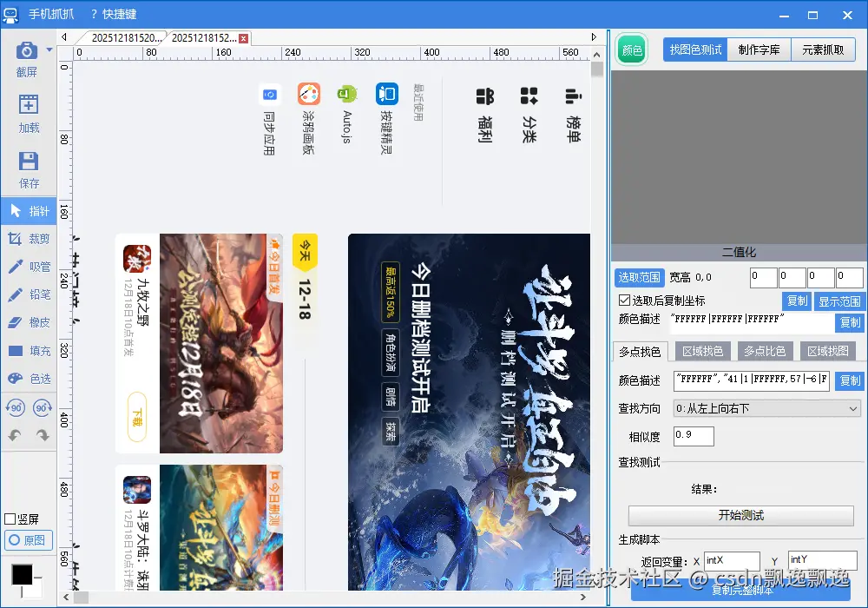Click the 分类 category icon in screenshot
This screenshot has height=608, width=868.
[529, 96]
